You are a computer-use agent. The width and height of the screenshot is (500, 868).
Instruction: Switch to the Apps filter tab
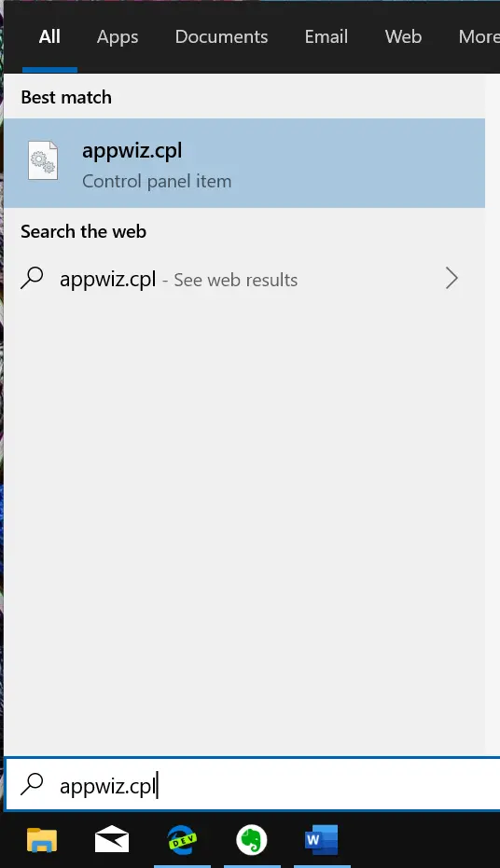pyautogui.click(x=118, y=36)
